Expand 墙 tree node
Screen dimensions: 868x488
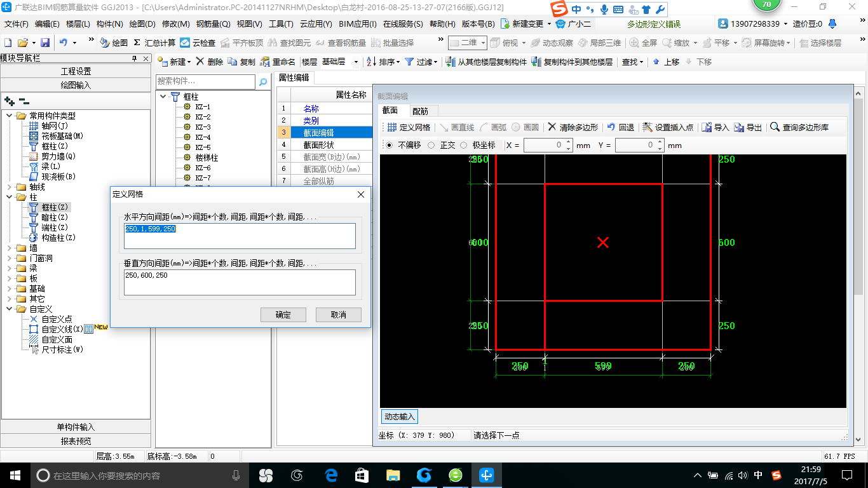(x=9, y=248)
